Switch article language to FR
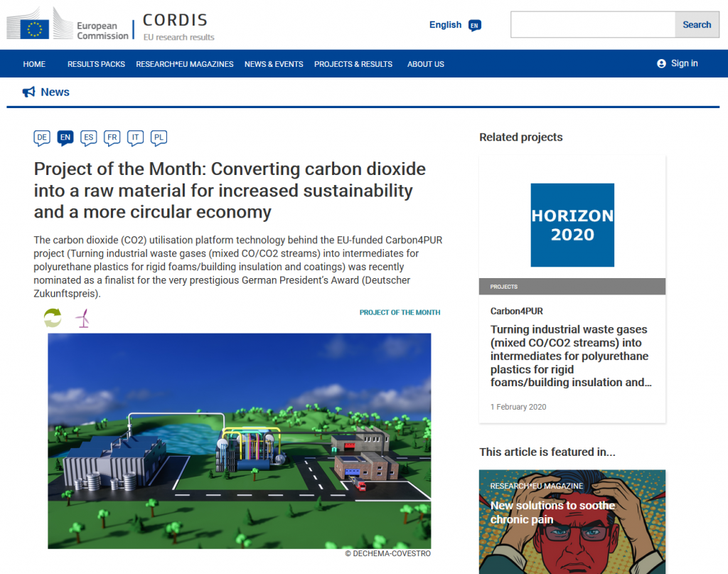 click(112, 138)
